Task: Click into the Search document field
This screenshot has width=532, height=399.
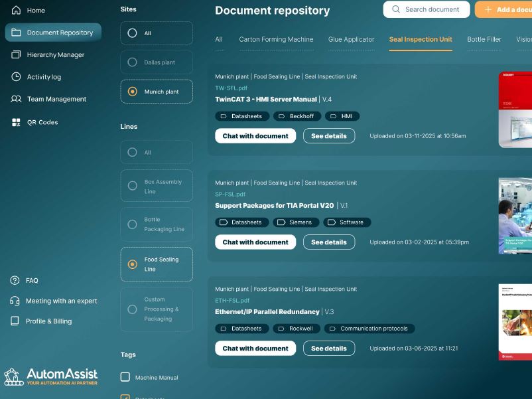Action: click(x=427, y=9)
